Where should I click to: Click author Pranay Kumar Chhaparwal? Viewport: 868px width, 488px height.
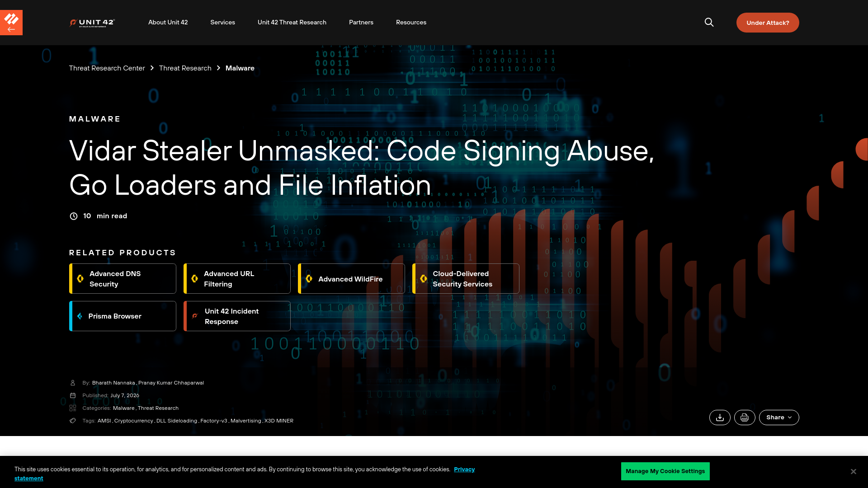[171, 383]
